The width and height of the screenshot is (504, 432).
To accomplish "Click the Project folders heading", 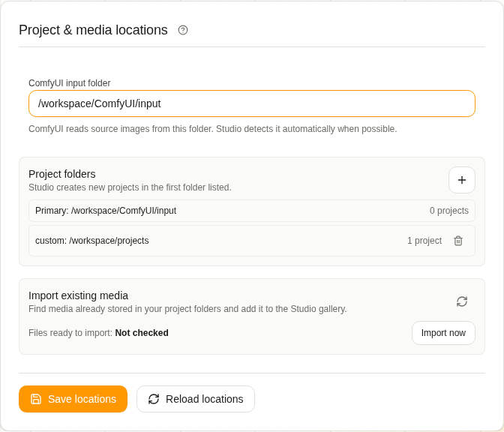I will coord(62,174).
